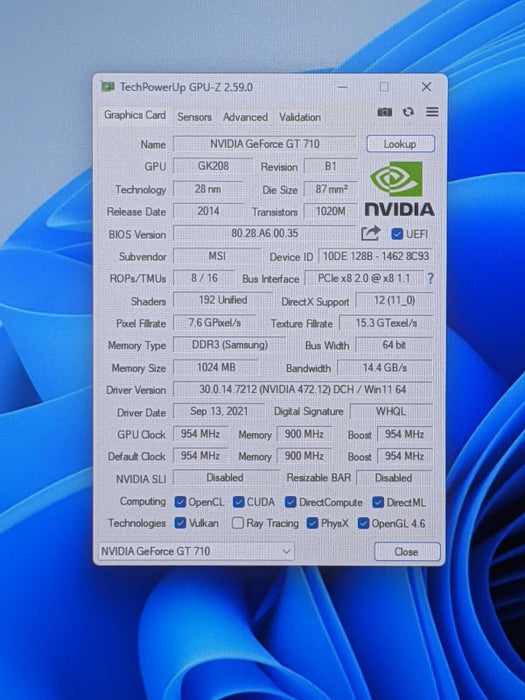The width and height of the screenshot is (525, 700).
Task: Click the Bus Interface value PCIe x8 2.0
Action: pos(364,278)
